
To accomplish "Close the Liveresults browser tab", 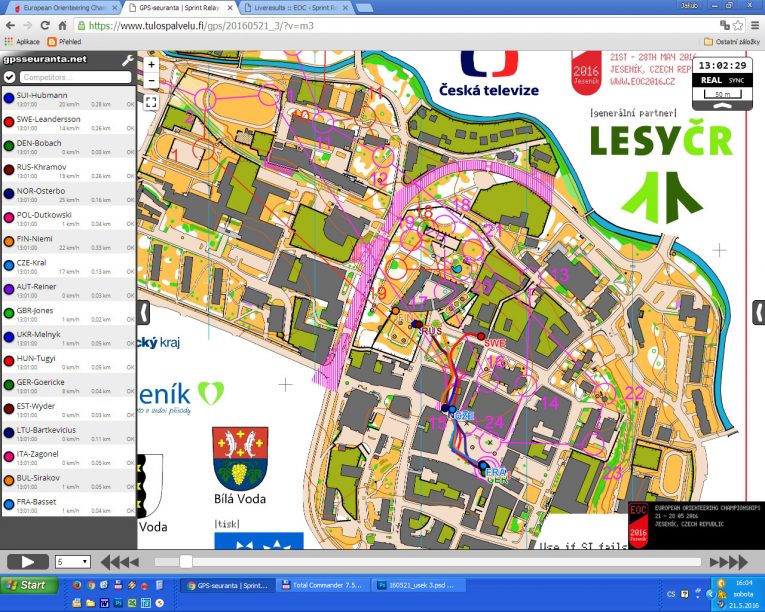I will pyautogui.click(x=345, y=8).
